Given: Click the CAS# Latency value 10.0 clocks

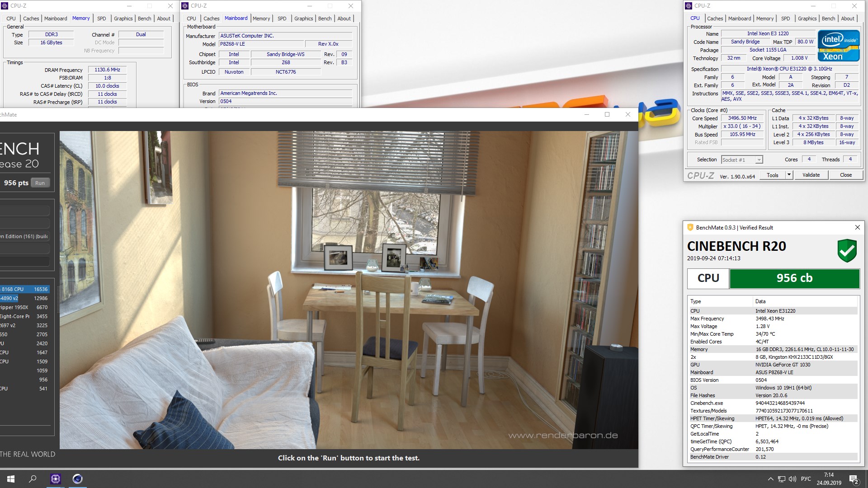Looking at the screenshot, I should [107, 86].
